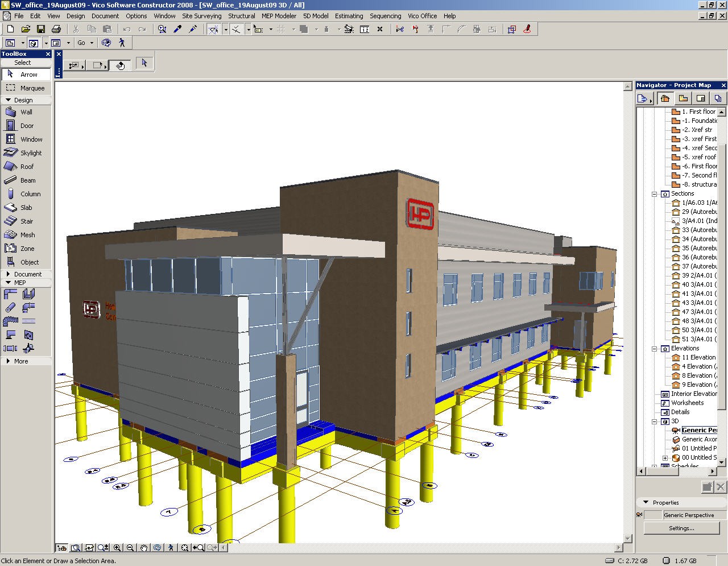This screenshot has width=728, height=566.
Task: Select the Mesh tool
Action: (26, 235)
